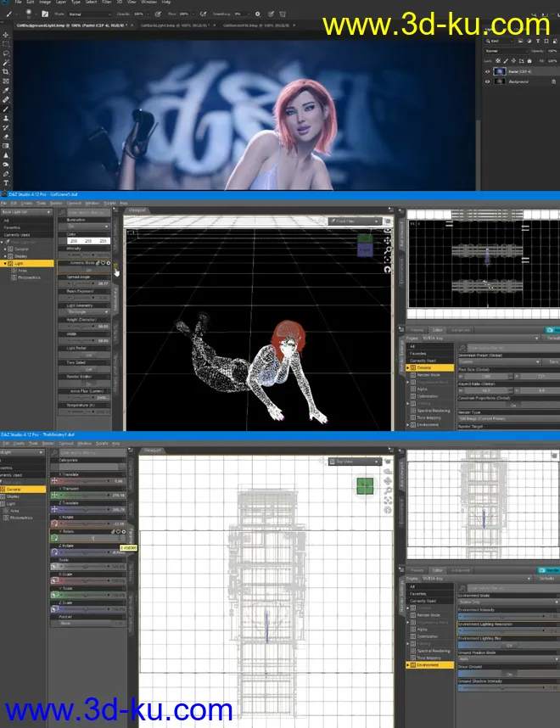Image resolution: width=560 pixels, height=728 pixels.
Task: Toggle visibility of the Pastel layer
Action: point(487,71)
